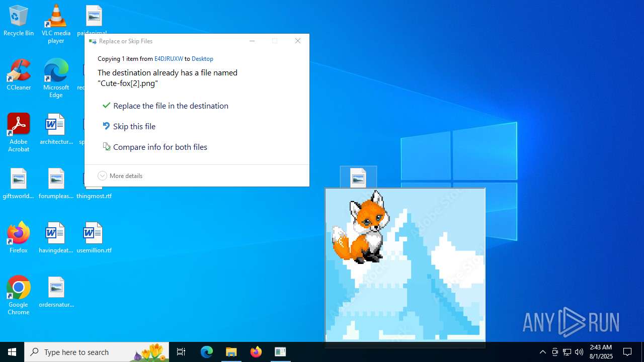Close the Replace or Skip Files dialog
The image size is (644, 362).
(x=298, y=41)
